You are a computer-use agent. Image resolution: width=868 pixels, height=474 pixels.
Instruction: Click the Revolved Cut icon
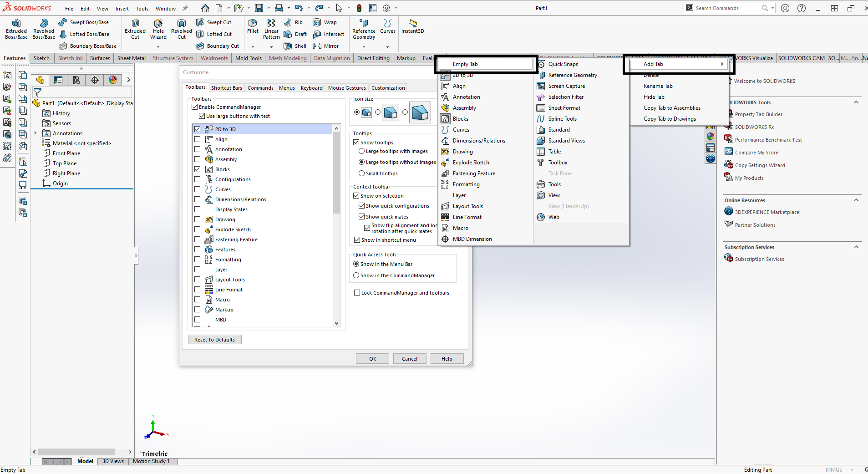(x=181, y=30)
